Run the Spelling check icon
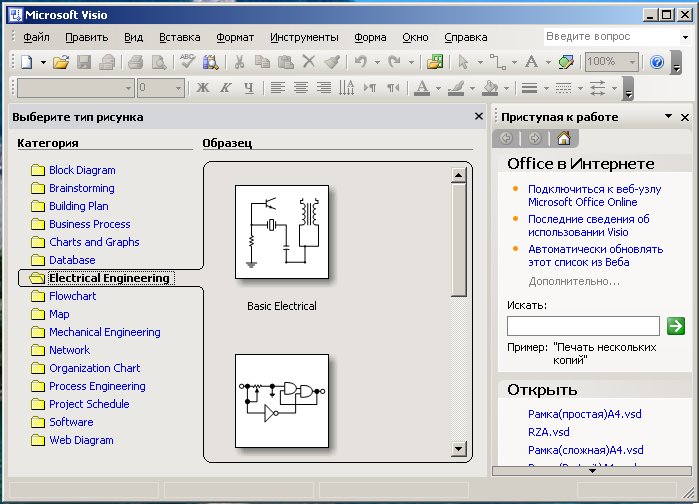 (x=187, y=62)
